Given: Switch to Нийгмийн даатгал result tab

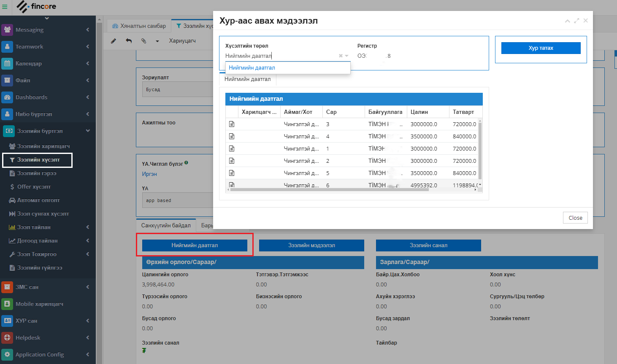Looking at the screenshot, I should (x=248, y=79).
